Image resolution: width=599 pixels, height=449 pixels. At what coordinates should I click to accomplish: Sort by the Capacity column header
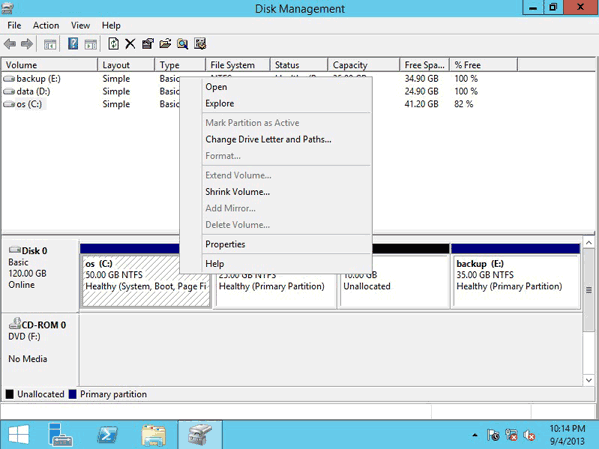click(364, 65)
